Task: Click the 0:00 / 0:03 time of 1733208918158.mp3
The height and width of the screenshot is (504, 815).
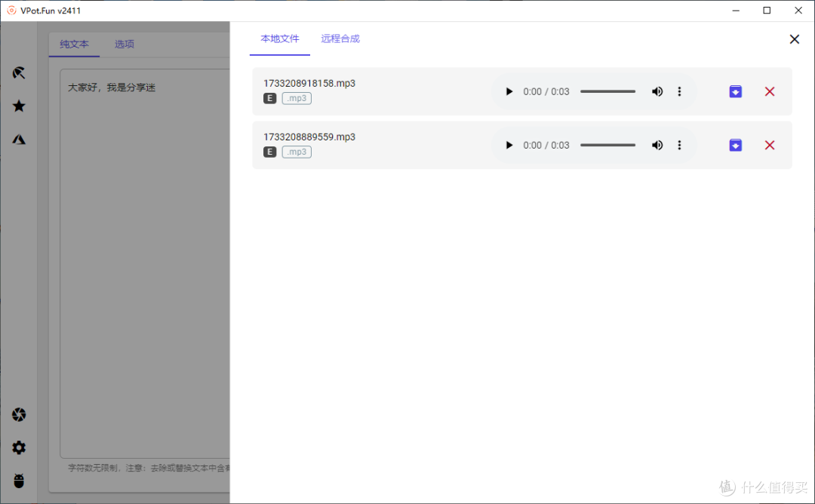Action: (x=546, y=91)
